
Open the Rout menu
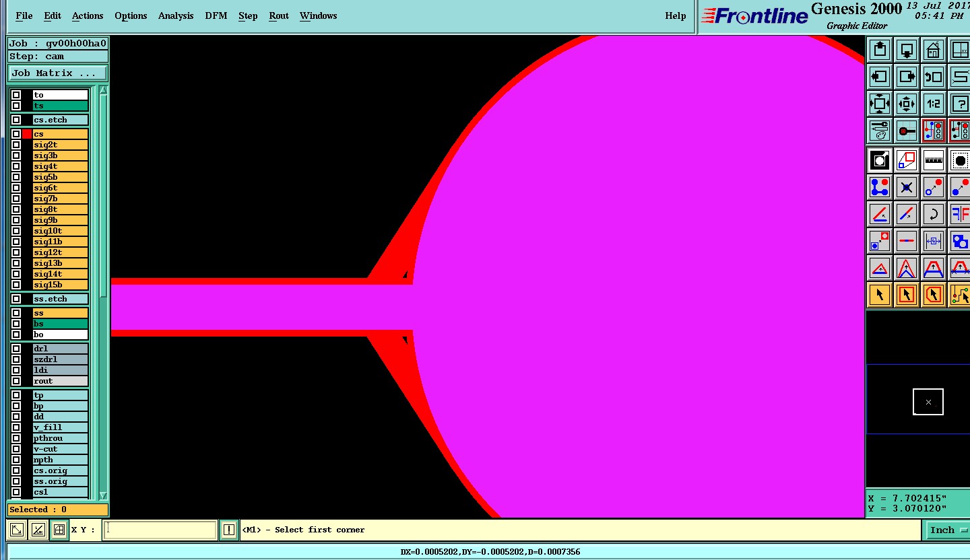click(279, 15)
